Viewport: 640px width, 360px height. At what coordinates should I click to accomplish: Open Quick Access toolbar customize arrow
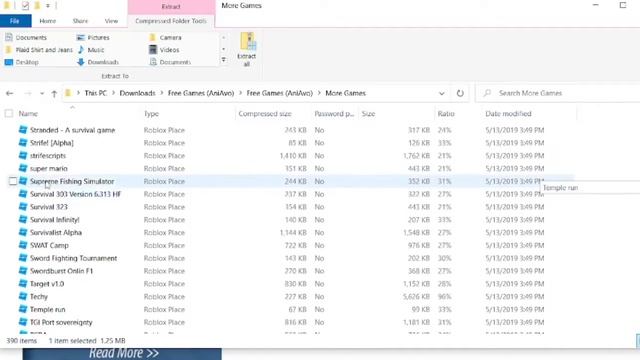pyautogui.click(x=48, y=6)
